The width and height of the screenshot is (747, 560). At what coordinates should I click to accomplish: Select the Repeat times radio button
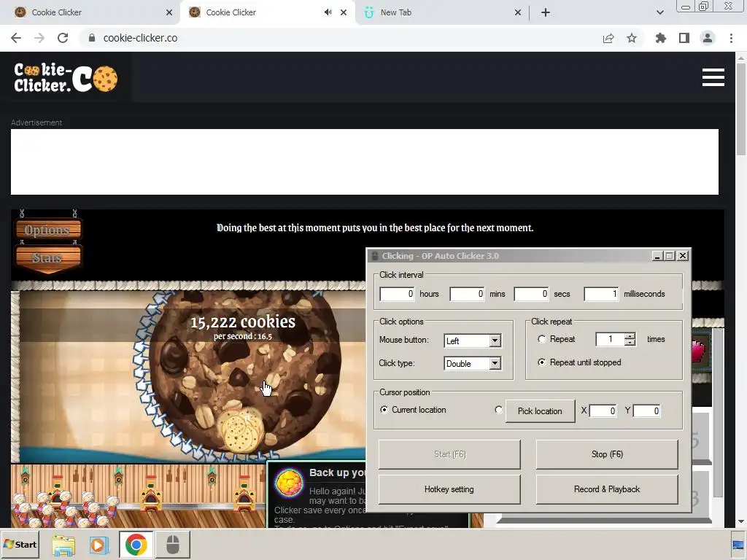click(542, 339)
